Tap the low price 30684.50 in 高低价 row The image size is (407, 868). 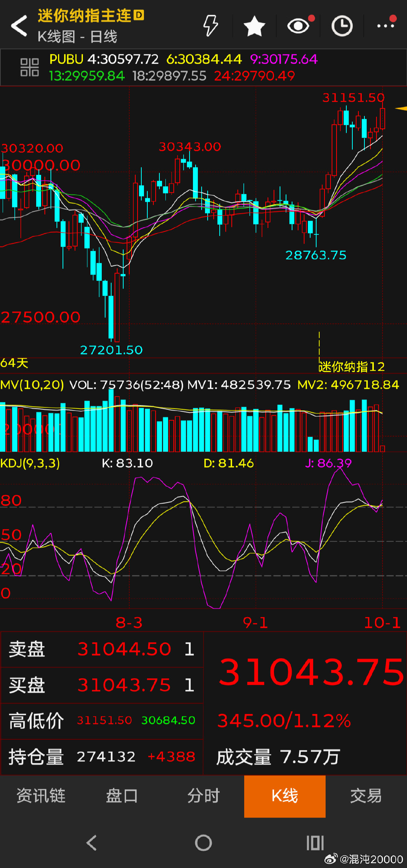coord(168,720)
